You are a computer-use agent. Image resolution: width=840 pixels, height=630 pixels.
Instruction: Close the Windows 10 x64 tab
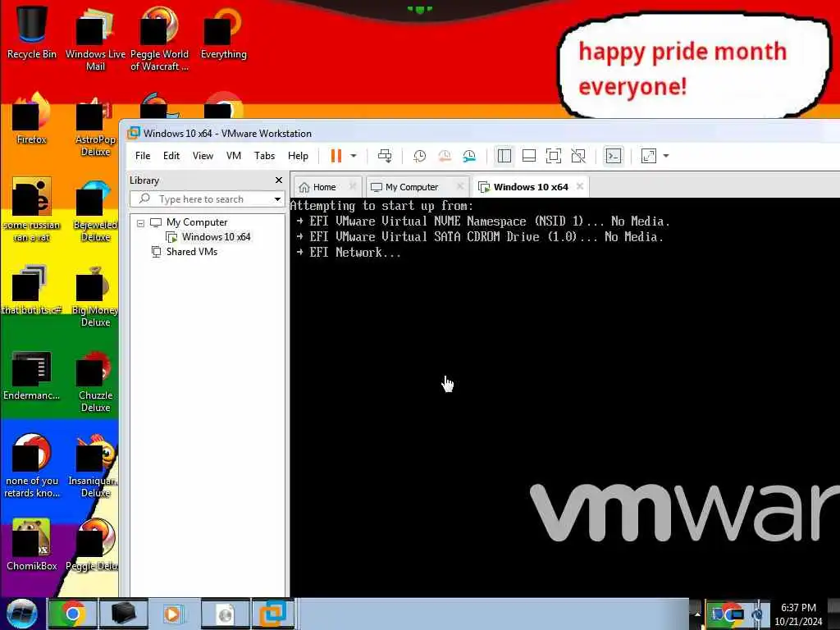580,186
